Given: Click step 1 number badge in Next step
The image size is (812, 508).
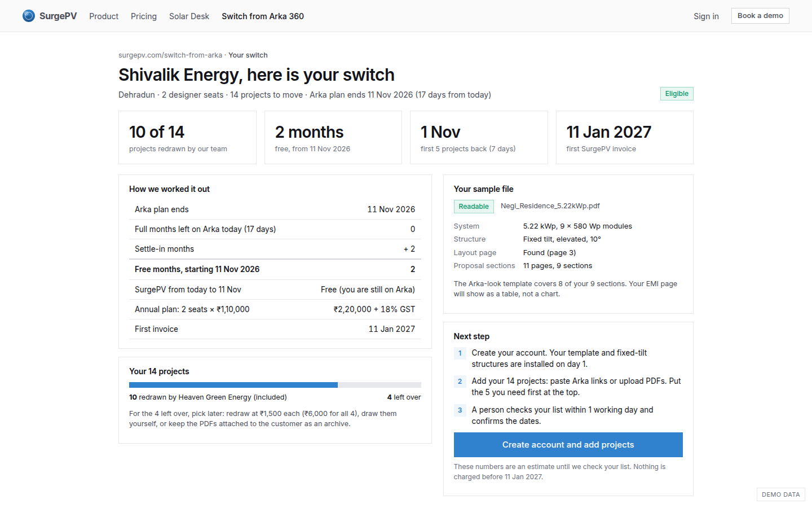Looking at the screenshot, I should click(x=460, y=353).
